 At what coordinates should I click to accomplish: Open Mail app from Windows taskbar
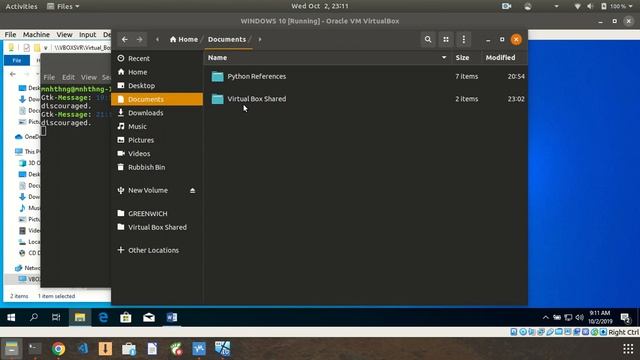click(x=149, y=318)
